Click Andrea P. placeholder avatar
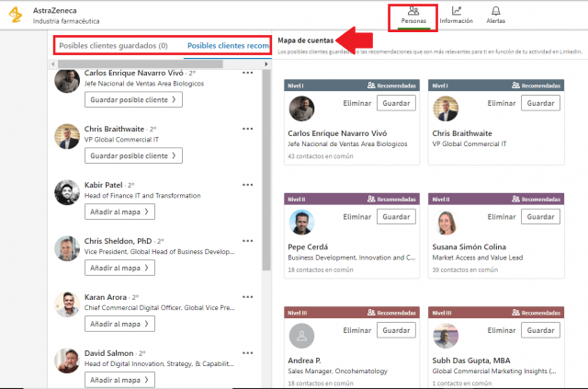This screenshot has height=389, width=588. (x=301, y=336)
